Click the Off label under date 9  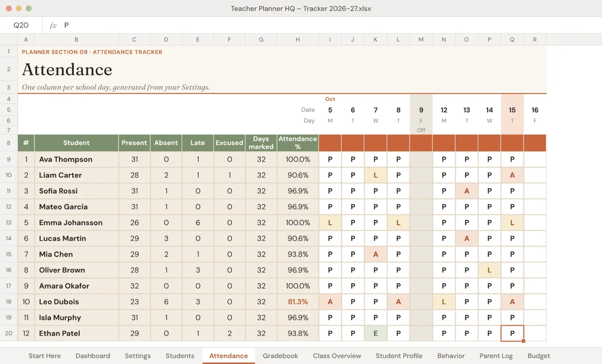click(421, 130)
